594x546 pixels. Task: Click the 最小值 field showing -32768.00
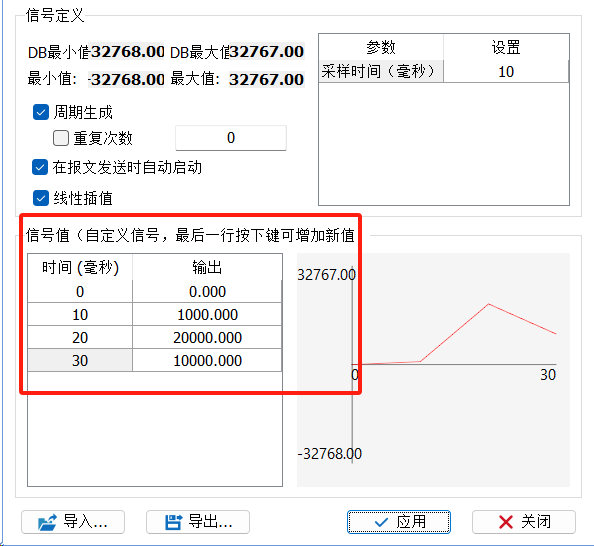click(x=126, y=80)
